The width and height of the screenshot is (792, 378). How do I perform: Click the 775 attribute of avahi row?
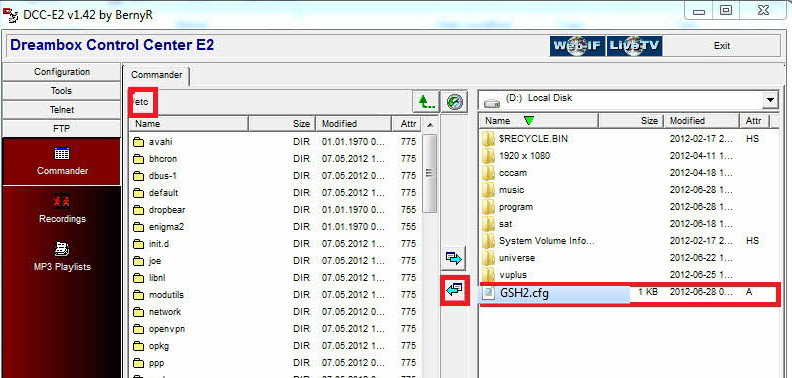pyautogui.click(x=408, y=142)
